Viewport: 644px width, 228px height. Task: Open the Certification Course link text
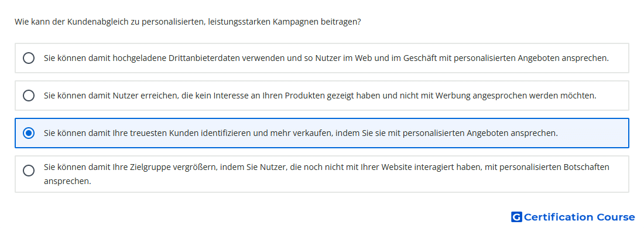tap(580, 217)
